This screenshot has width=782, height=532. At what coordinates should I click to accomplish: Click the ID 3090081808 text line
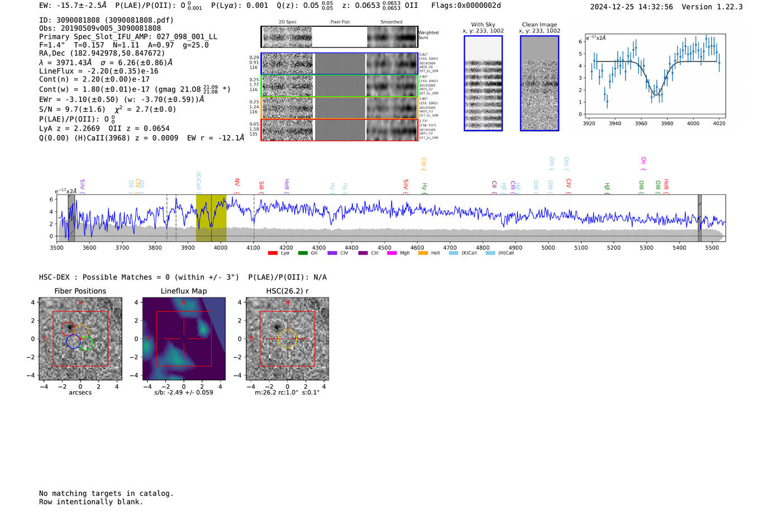(106, 20)
